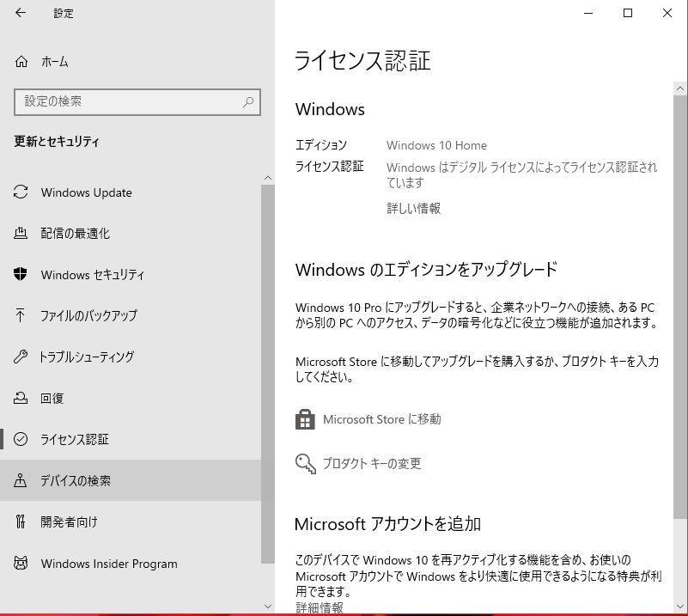Click the デバイスの検索 locator icon
This screenshot has height=616, width=688.
coord(20,480)
